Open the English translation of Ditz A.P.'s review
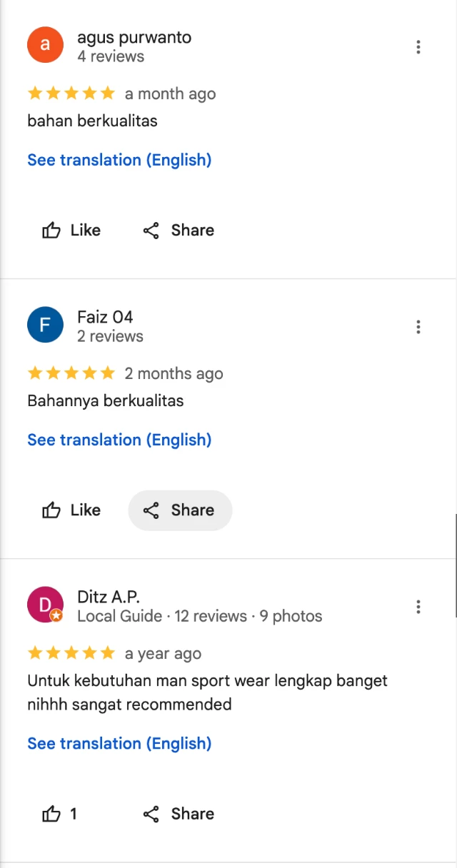Viewport: 457px width, 868px height. [119, 743]
